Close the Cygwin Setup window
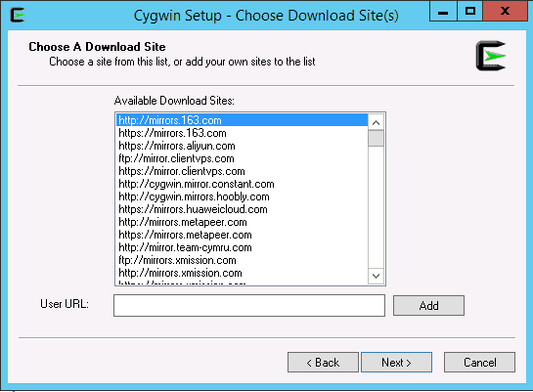The image size is (533, 392). click(505, 12)
